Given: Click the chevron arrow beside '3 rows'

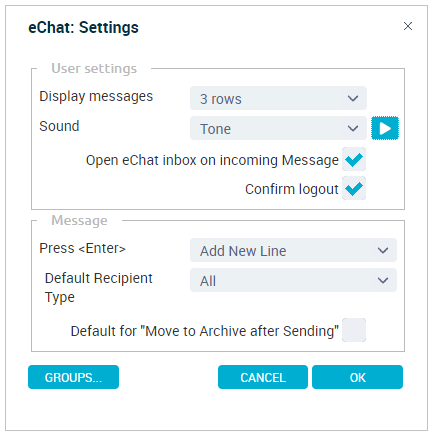Looking at the screenshot, I should [353, 98].
